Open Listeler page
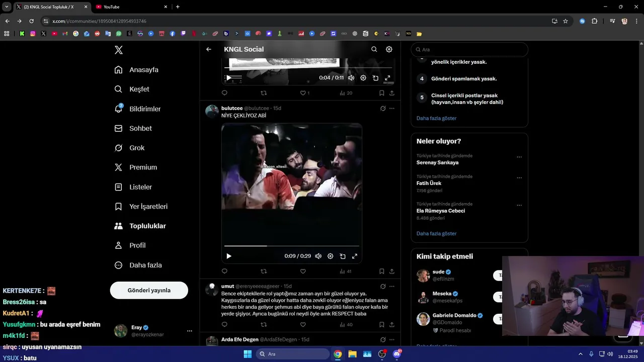 click(133, 187)
